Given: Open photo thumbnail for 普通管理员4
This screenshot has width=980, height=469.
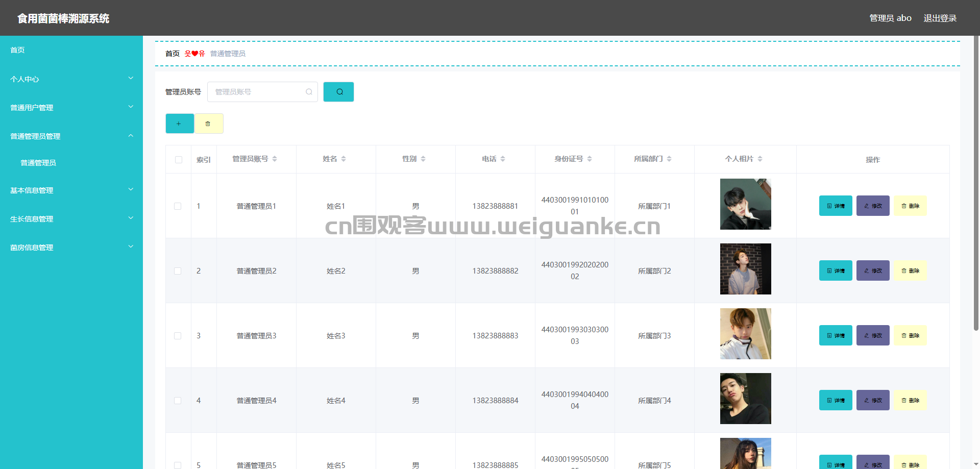Looking at the screenshot, I should (745, 399).
